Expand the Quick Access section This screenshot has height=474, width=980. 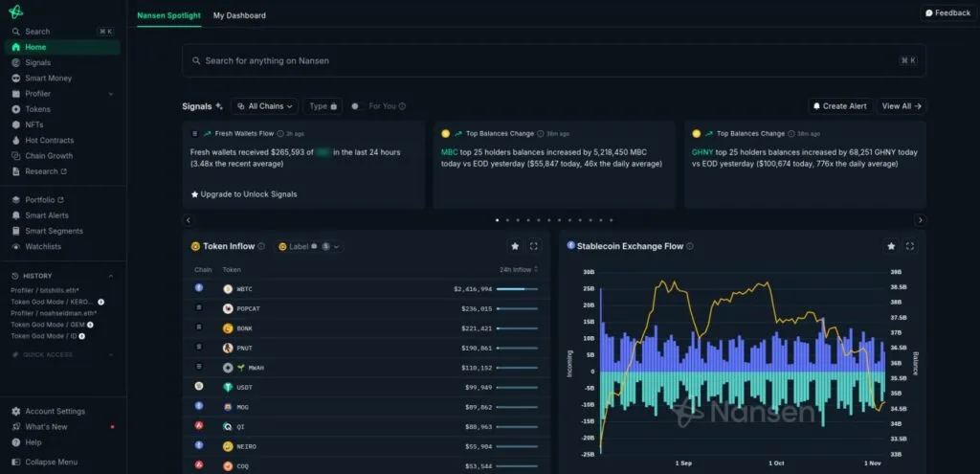[111, 354]
